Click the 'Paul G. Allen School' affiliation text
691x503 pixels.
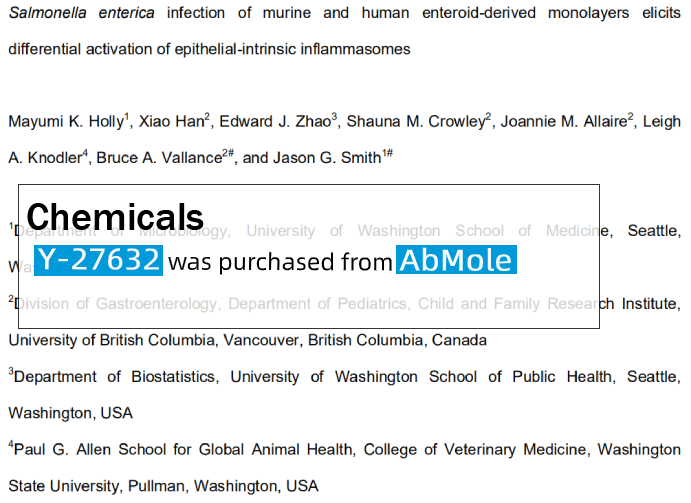coord(90,450)
